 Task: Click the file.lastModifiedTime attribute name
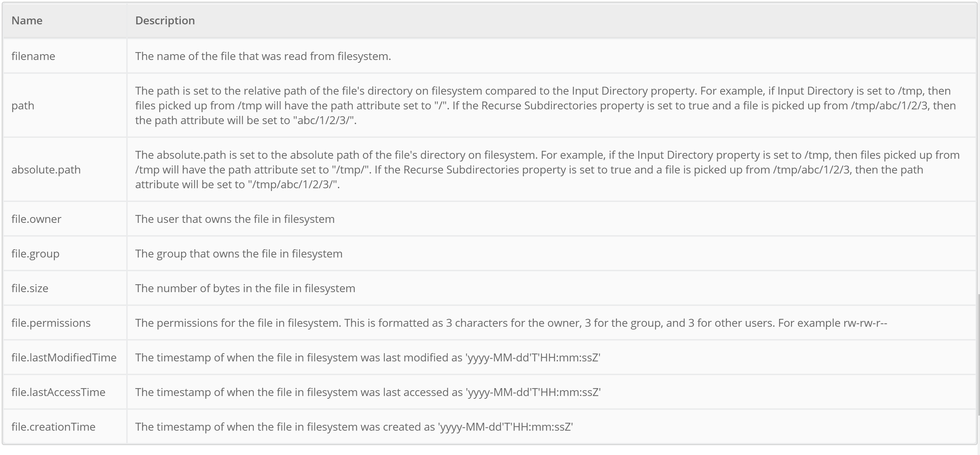[64, 357]
